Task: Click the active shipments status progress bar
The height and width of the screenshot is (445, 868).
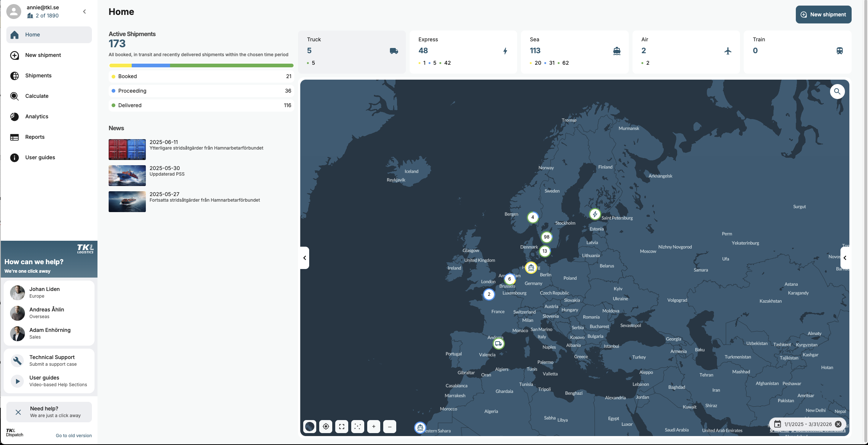Action: [x=201, y=65]
